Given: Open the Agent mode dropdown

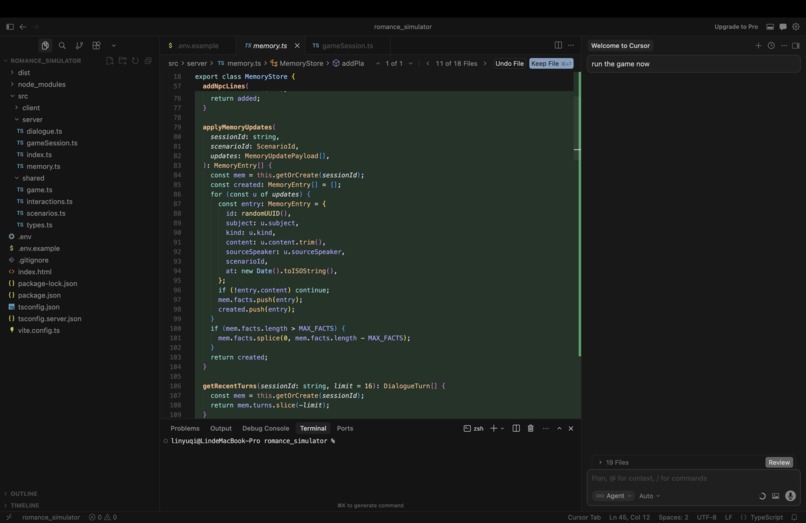Looking at the screenshot, I should 614,496.
